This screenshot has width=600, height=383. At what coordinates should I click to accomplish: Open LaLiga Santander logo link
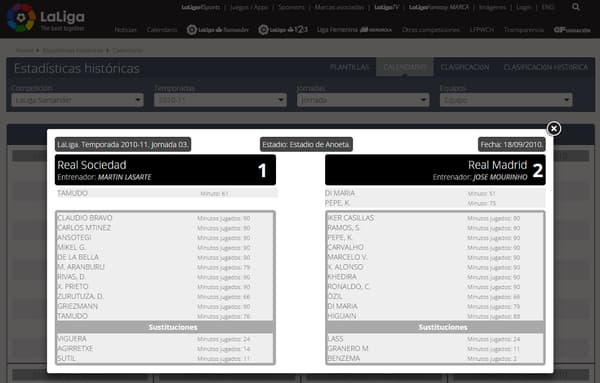(218, 29)
